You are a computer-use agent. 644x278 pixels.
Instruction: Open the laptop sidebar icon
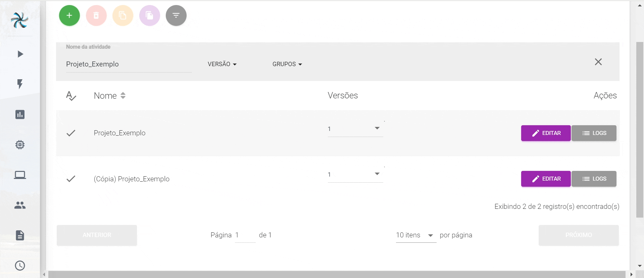[20, 175]
